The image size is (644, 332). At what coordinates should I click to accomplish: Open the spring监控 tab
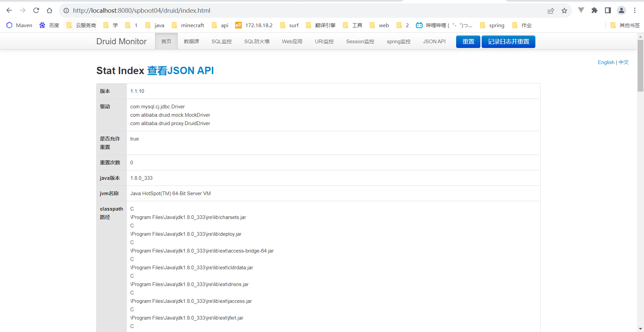point(398,41)
